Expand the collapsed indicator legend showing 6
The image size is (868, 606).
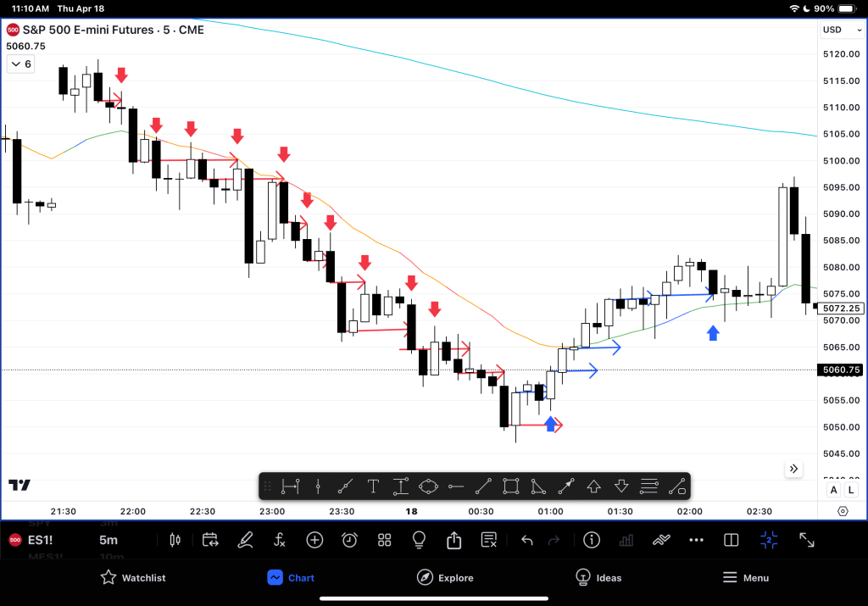20,64
